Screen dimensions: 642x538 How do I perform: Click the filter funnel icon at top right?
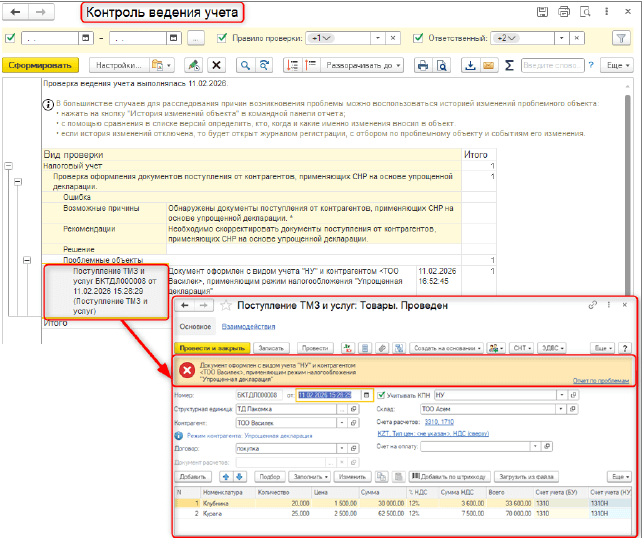(x=619, y=38)
